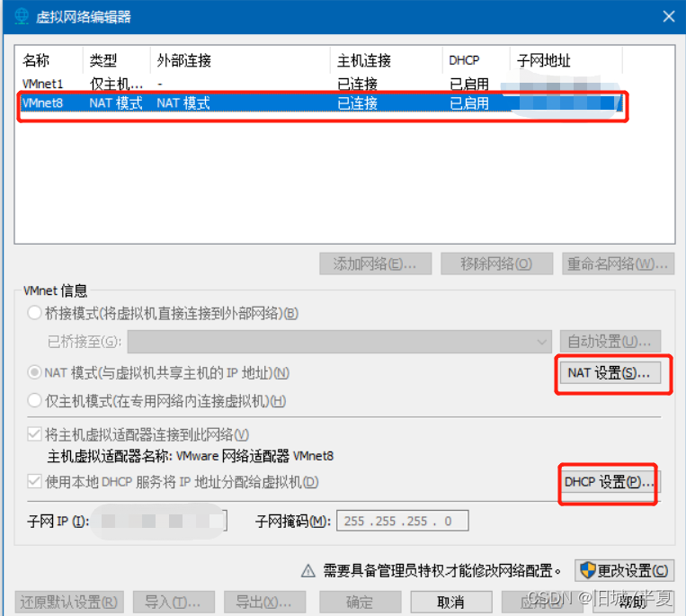Click 重命名网络(W)... button
The width and height of the screenshot is (686, 616).
618,263
